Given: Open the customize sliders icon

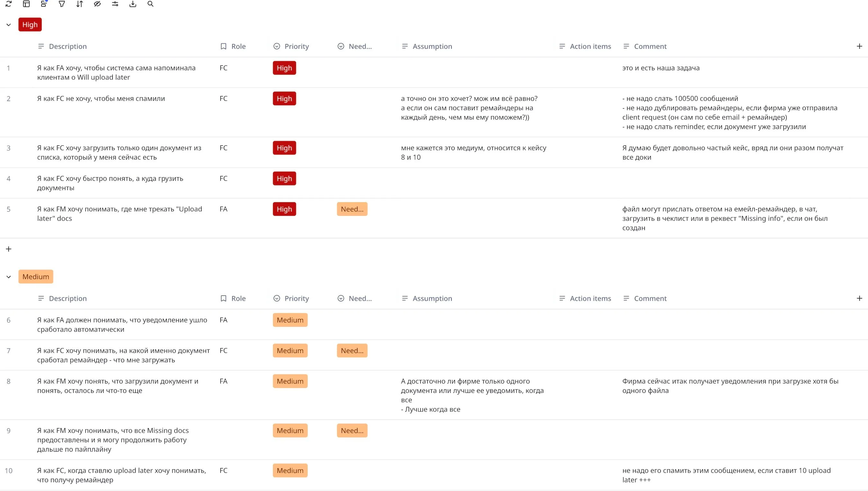Looking at the screenshot, I should tap(115, 4).
